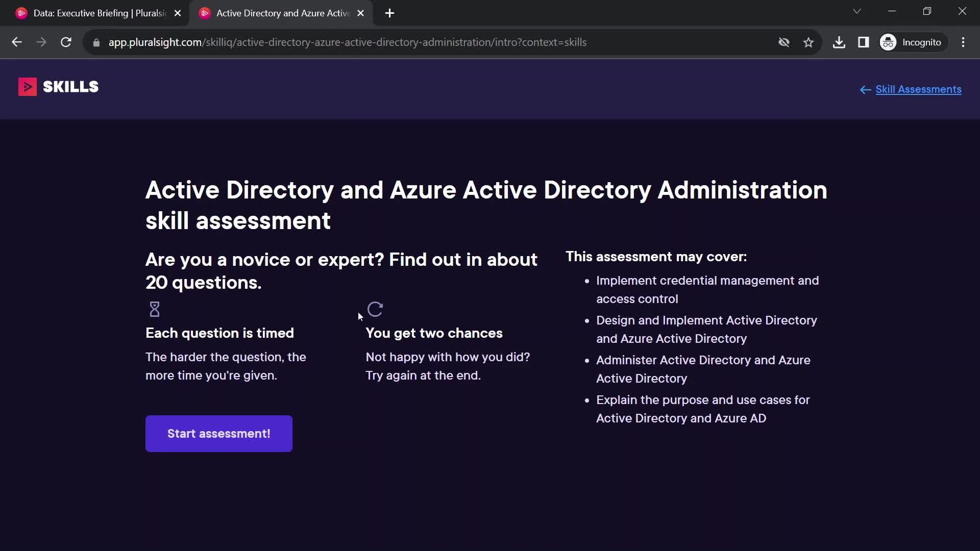Screen dimensions: 980x551
Task: Click the third-party cookies blocked eye icon
Action: point(784,42)
